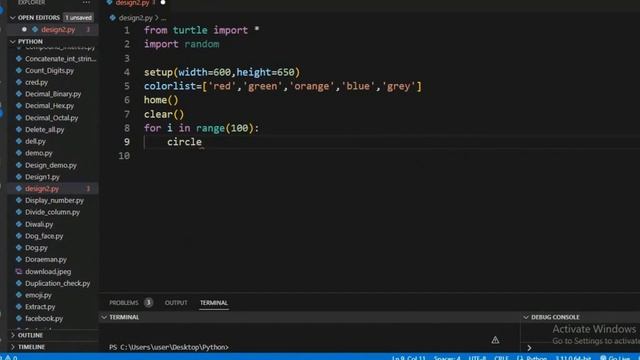Viewport: 640px width, 360px height.
Task: Switch to the PROBLEMS tab
Action: point(124,303)
